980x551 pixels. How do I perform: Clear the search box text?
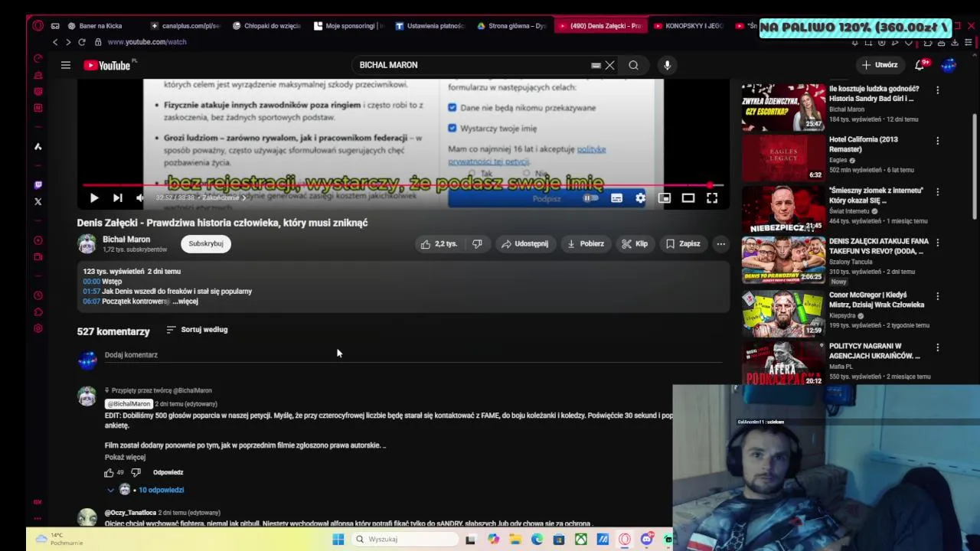[609, 65]
